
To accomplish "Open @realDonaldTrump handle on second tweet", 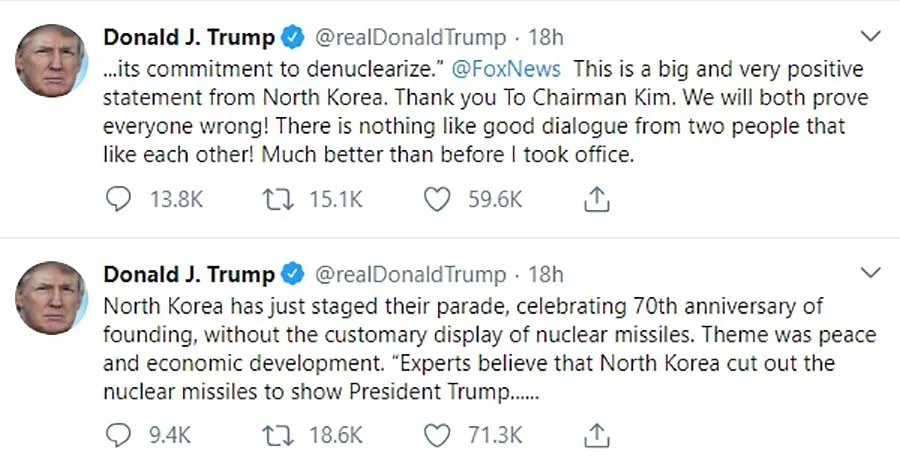I will [410, 275].
